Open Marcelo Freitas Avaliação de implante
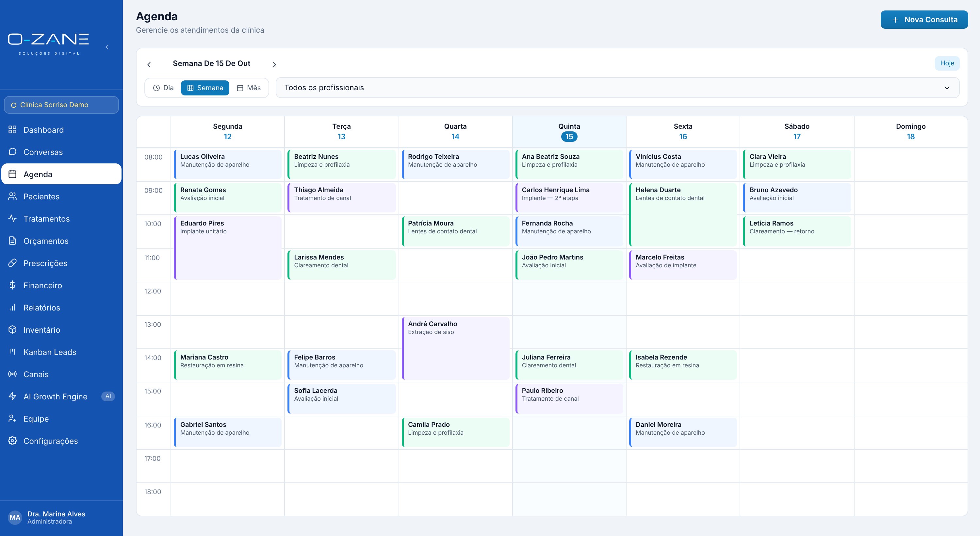 (683, 265)
